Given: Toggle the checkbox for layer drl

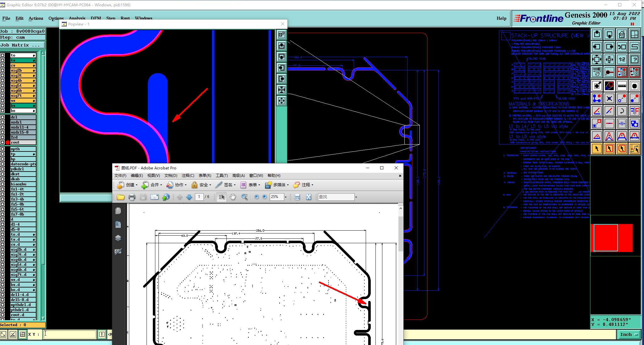Looking at the screenshot, I should [x=3, y=117].
